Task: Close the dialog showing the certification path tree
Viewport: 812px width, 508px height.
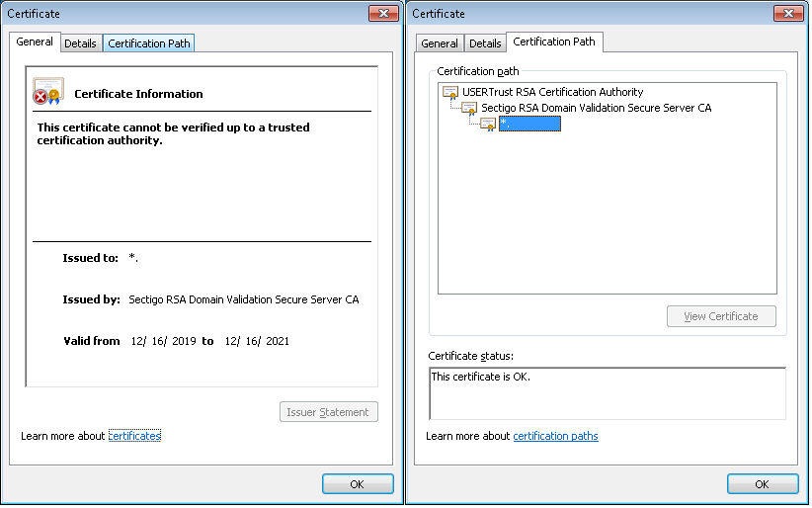Action: [x=787, y=13]
